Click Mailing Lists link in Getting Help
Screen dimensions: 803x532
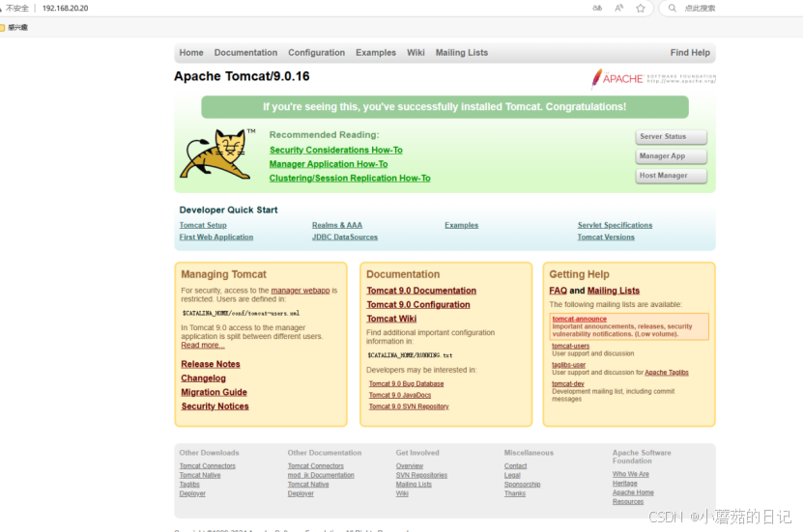coord(614,291)
